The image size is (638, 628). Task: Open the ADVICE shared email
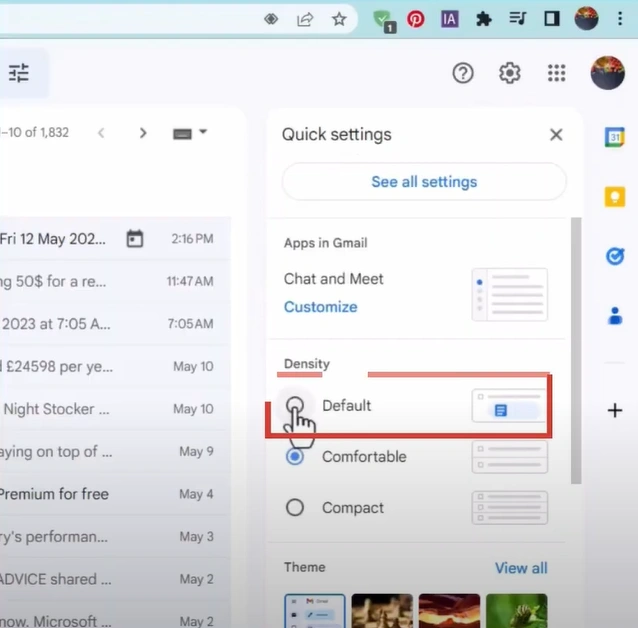(116, 579)
